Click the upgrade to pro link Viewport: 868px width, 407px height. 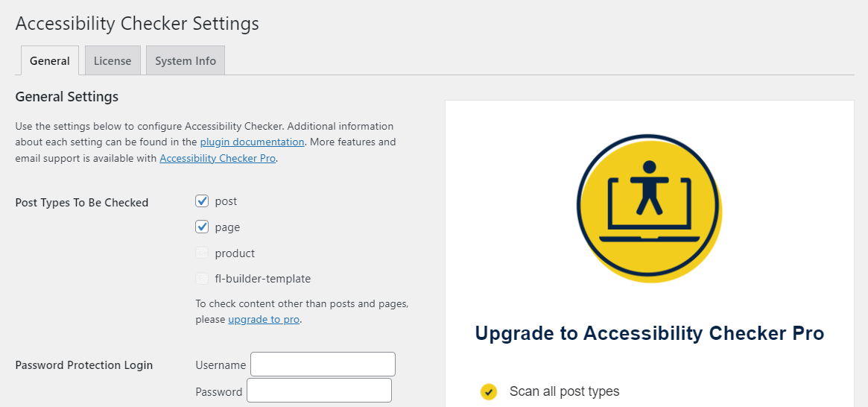click(x=264, y=319)
